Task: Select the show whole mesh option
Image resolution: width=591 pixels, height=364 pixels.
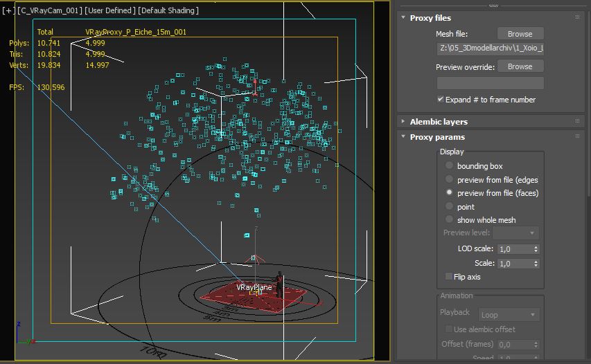Action: (x=449, y=219)
